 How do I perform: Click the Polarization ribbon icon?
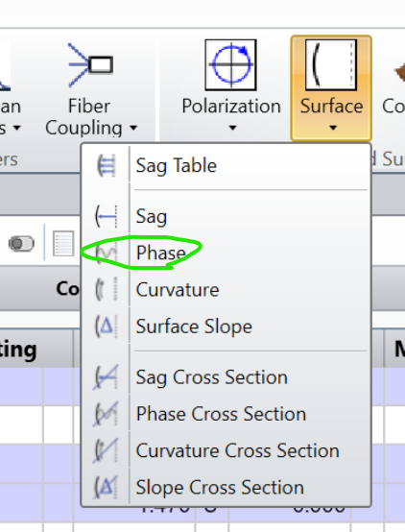click(x=230, y=64)
